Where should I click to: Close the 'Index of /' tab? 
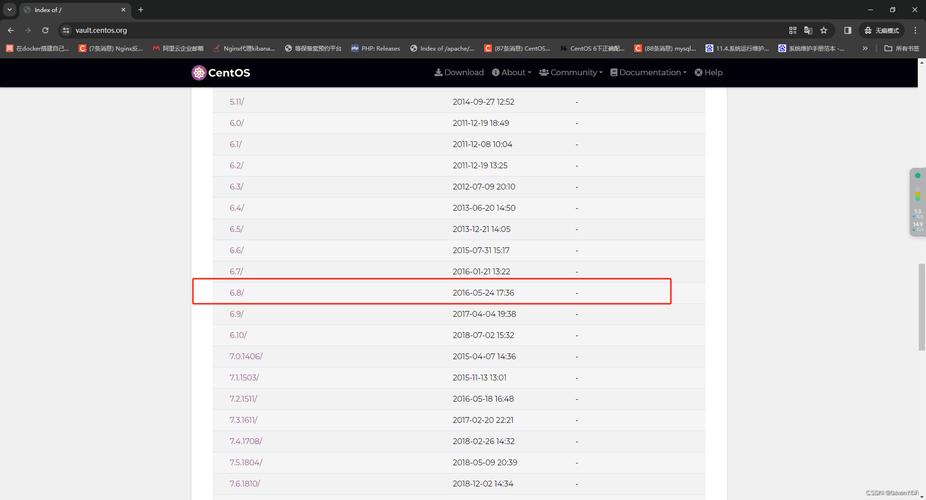(123, 9)
